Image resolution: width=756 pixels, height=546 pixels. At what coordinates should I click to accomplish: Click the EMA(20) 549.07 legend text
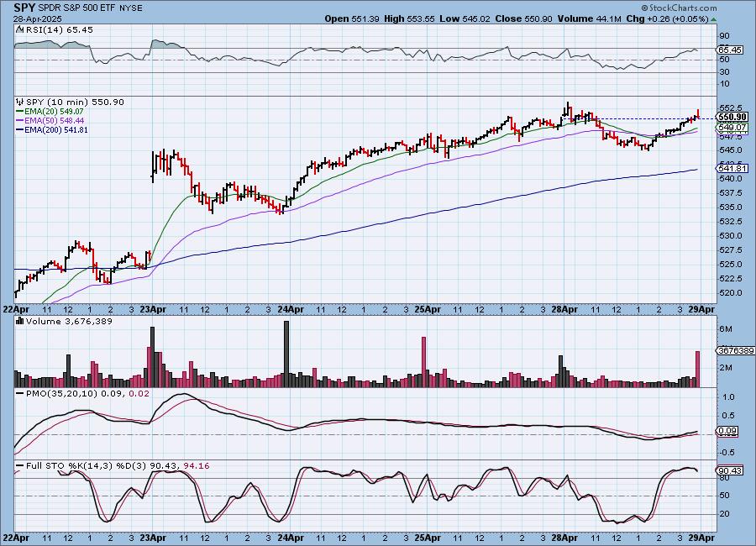[54, 112]
